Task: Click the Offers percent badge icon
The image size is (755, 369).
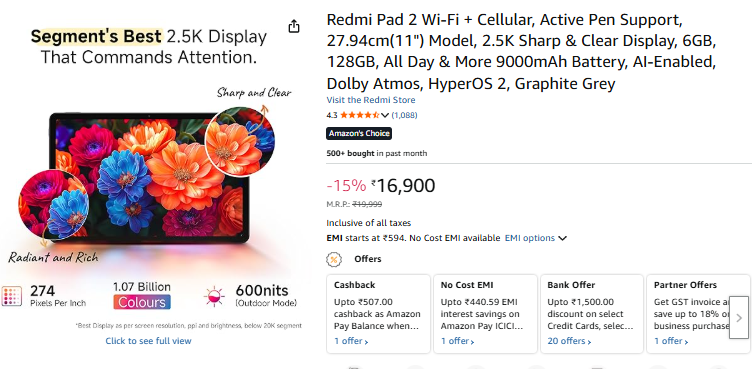Action: [334, 260]
